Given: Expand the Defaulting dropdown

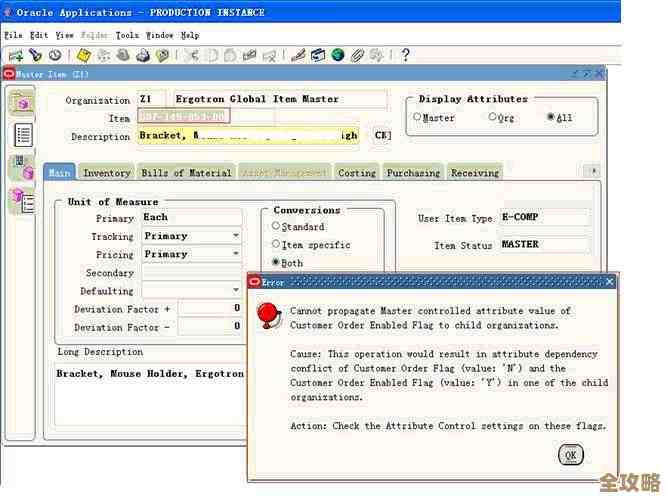Looking at the screenshot, I should point(236,290).
